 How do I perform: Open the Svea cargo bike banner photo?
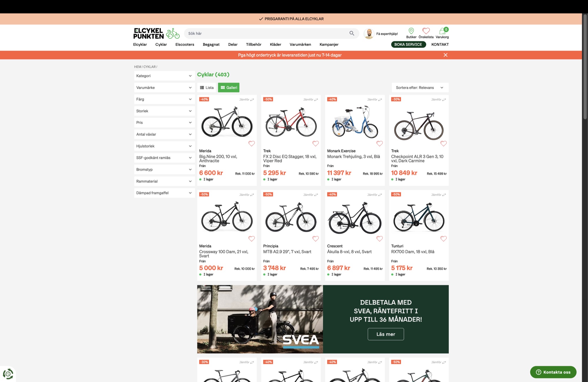pos(260,319)
